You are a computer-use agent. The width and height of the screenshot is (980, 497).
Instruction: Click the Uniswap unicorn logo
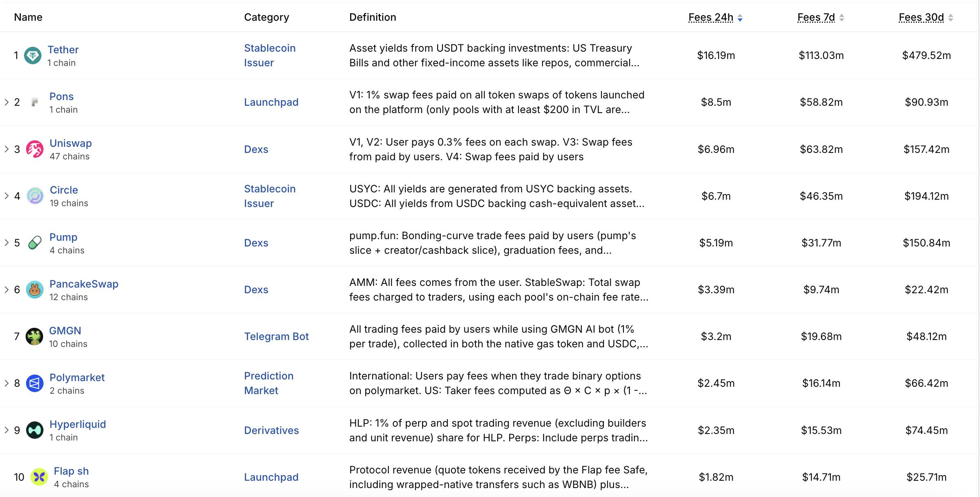tap(35, 149)
